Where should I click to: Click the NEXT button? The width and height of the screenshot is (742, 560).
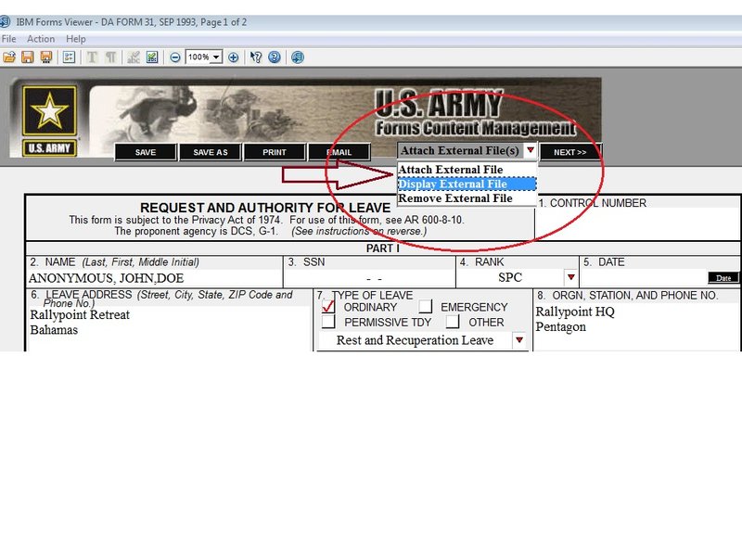572,151
